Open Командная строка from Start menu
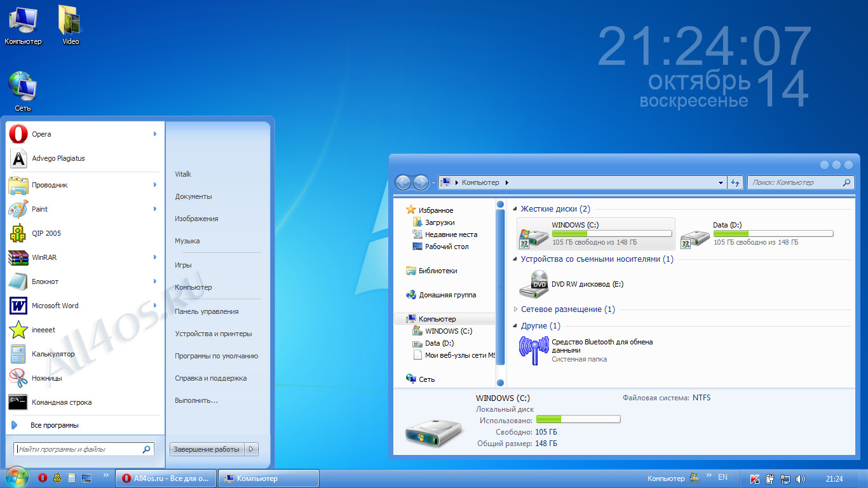This screenshot has width=868, height=488. pos(83,402)
